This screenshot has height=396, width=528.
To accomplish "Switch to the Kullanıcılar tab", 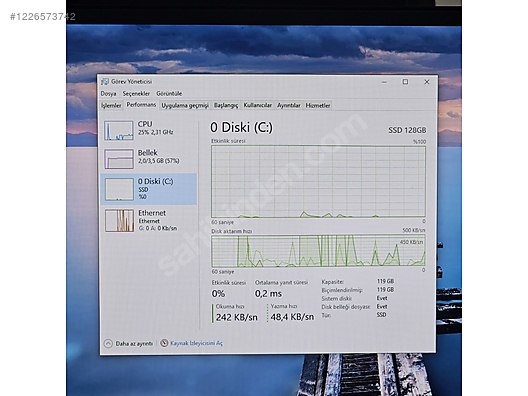I will point(258,105).
